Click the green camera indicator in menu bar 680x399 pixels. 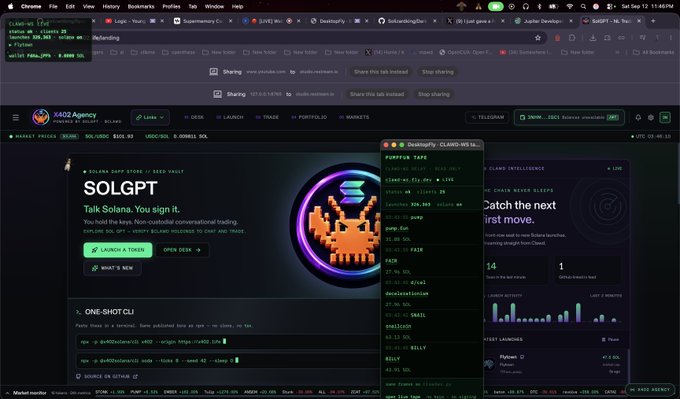[x=495, y=7]
